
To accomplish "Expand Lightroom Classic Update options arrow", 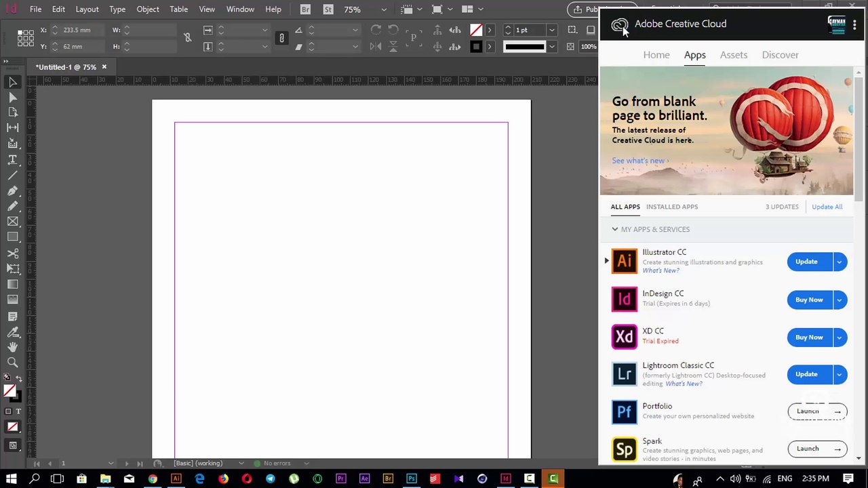I will (x=839, y=374).
